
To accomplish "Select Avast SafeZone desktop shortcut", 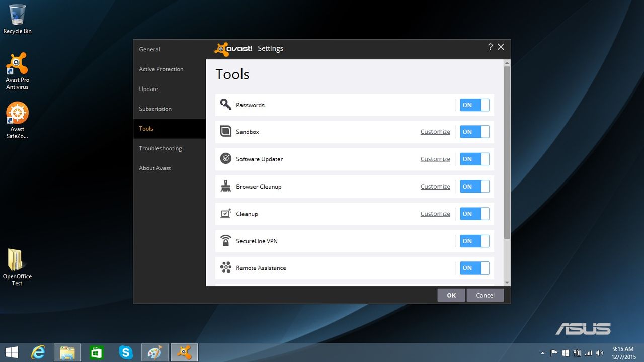I will pyautogui.click(x=17, y=121).
